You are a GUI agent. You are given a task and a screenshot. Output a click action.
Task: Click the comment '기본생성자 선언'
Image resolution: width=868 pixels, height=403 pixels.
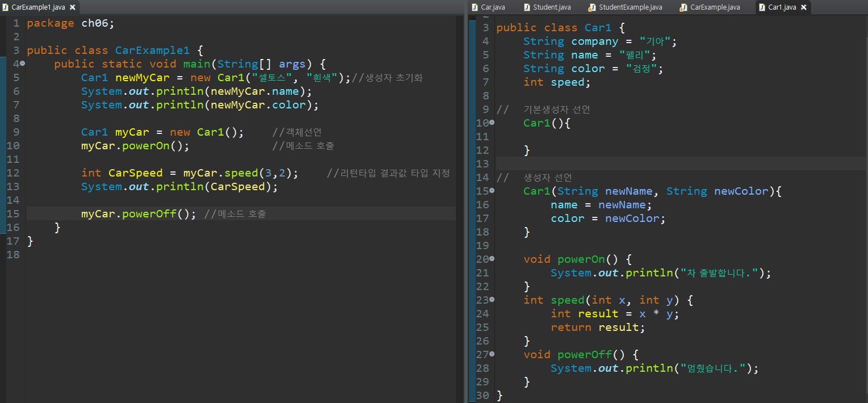(556, 110)
